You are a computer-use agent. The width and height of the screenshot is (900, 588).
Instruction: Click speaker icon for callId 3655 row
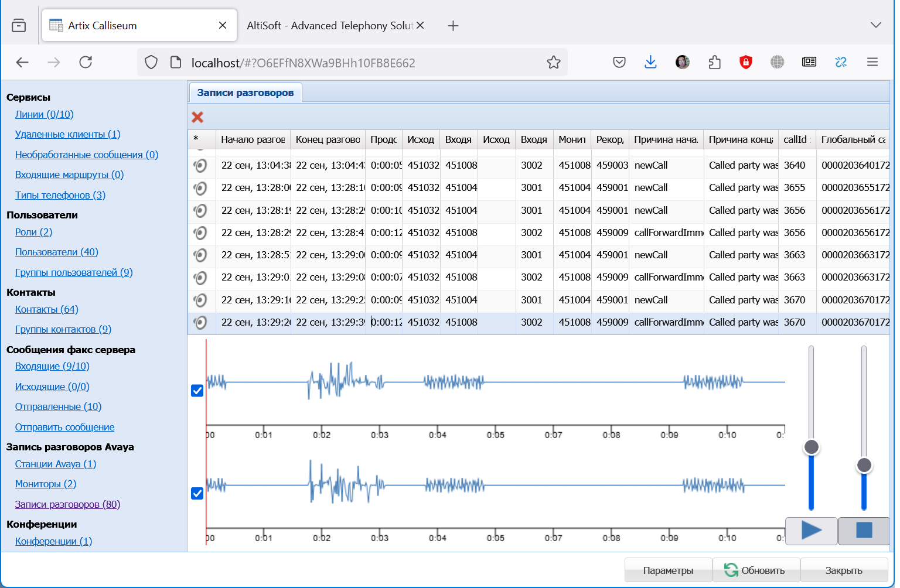tap(200, 188)
